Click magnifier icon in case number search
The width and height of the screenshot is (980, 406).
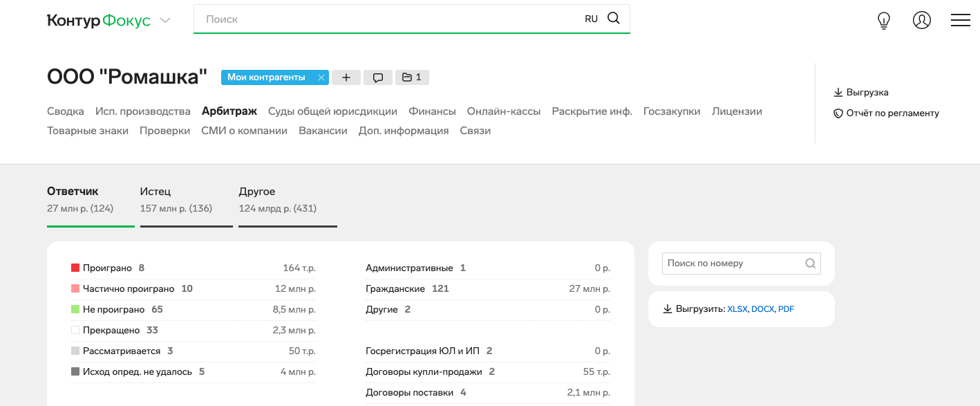point(810,264)
